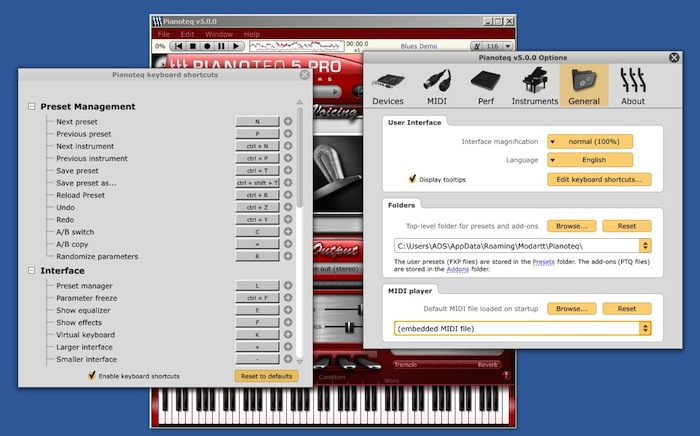700x436 pixels.
Task: Pause playback in Pianoteq transport
Action: (x=221, y=46)
